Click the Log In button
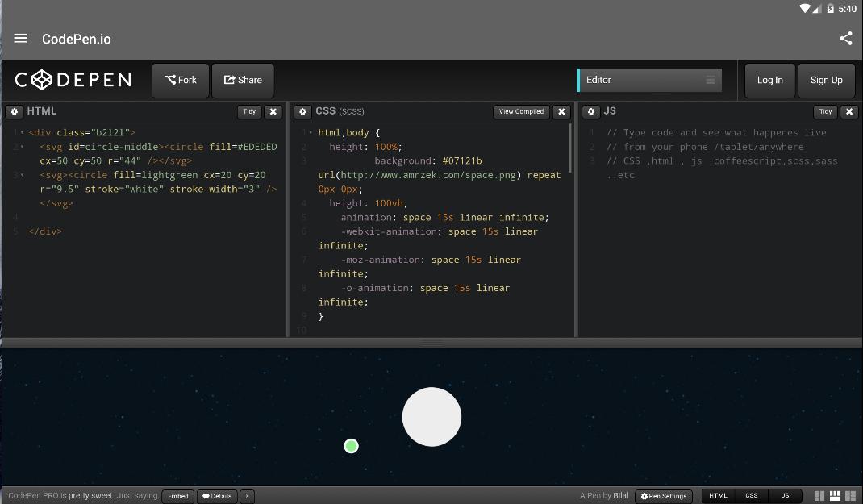 770,81
